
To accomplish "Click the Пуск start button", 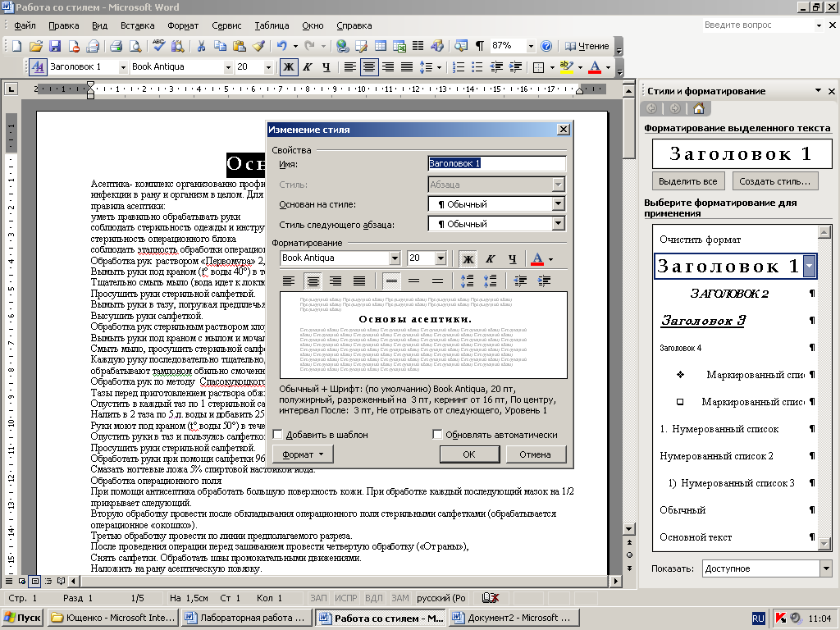I will point(22,618).
